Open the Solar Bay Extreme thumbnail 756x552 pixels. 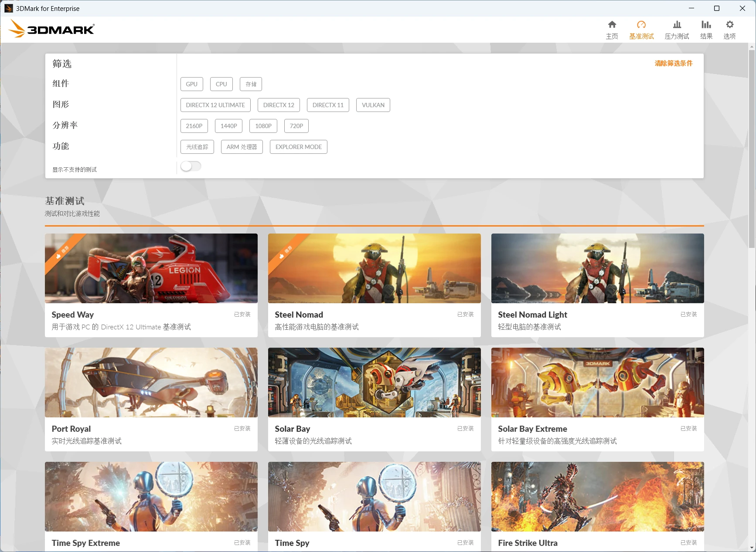point(598,383)
